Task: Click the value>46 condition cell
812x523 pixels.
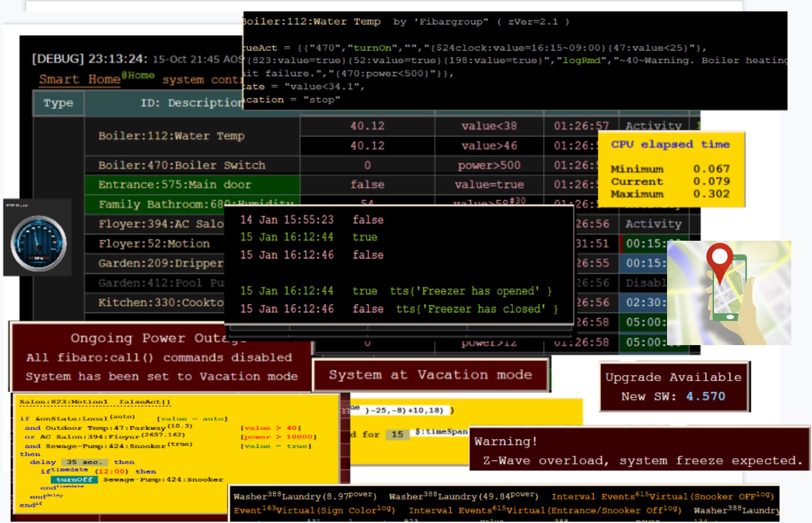Action: (x=489, y=146)
